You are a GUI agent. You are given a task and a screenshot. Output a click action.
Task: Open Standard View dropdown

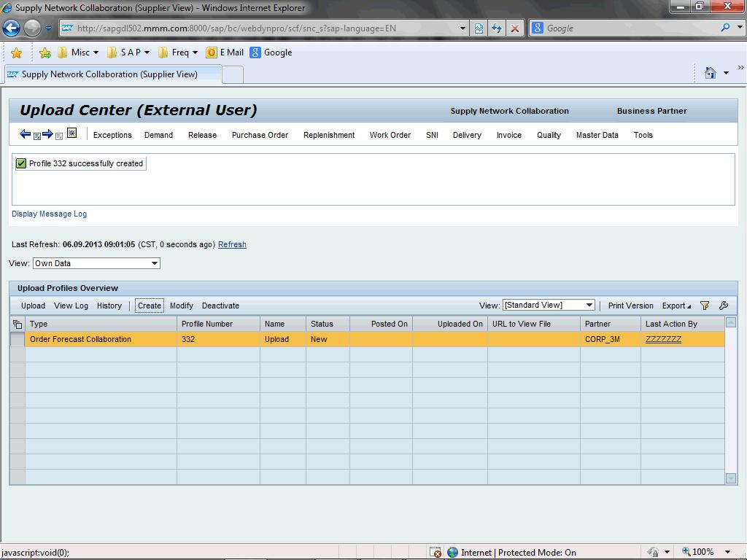(589, 306)
